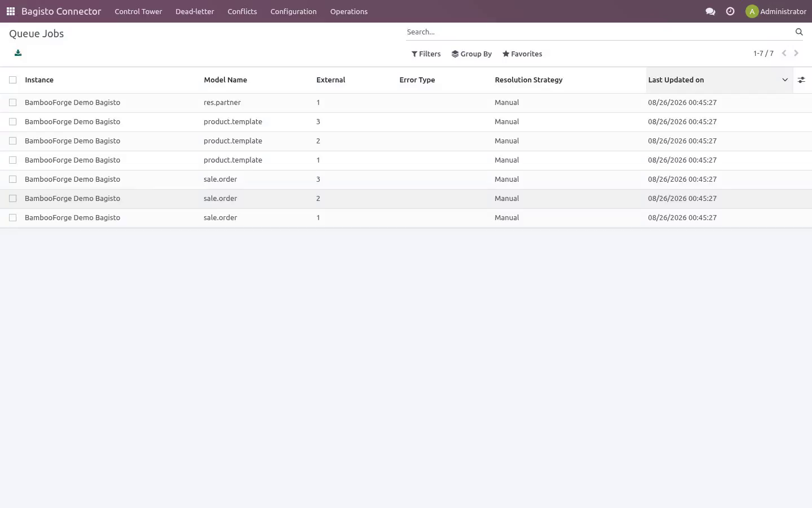This screenshot has width=812, height=508.
Task: Select the res.partner row checkbox
Action: (x=13, y=103)
